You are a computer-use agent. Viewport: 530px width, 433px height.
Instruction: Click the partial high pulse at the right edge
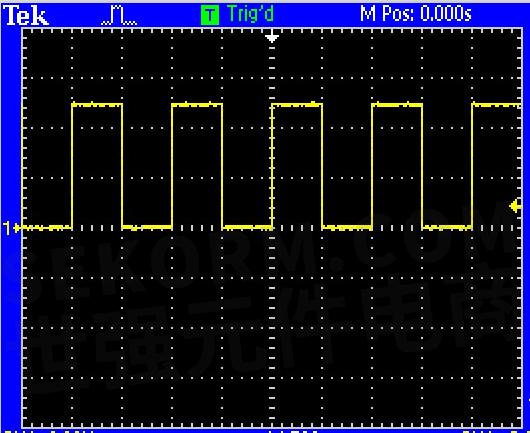(497, 105)
